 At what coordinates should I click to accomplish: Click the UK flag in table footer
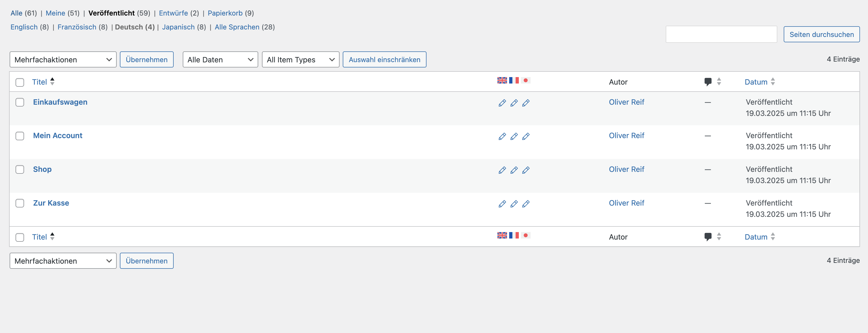click(502, 235)
